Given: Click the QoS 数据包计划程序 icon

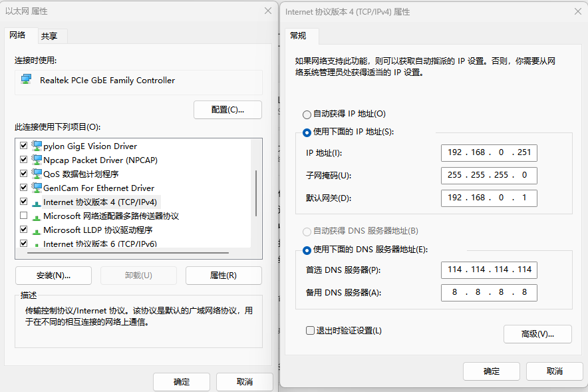Looking at the screenshot, I should click(x=37, y=174).
